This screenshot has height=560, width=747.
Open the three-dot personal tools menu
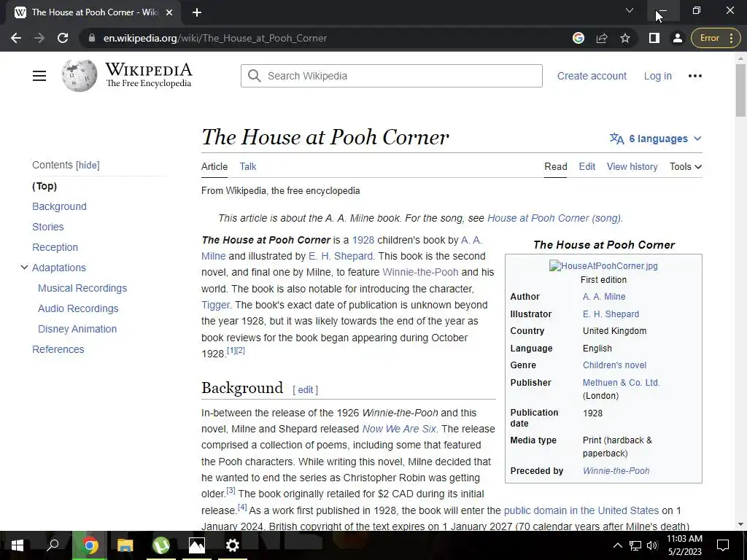point(695,76)
